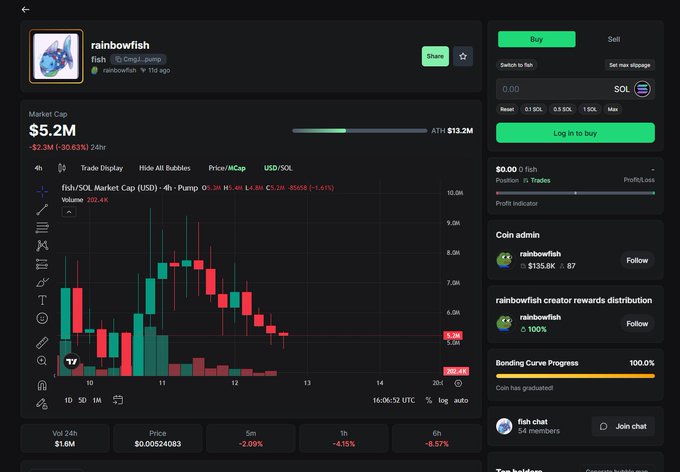Join the fish chat

623,426
